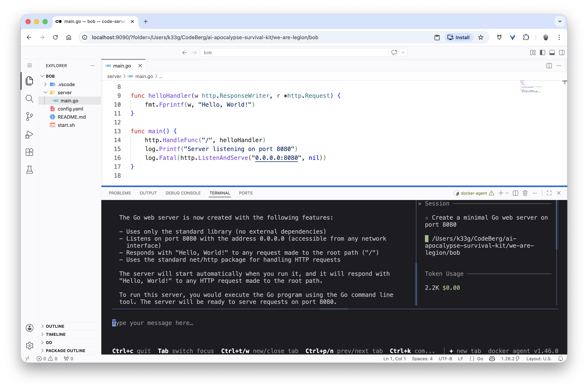Open the Testing flask view

(29, 170)
